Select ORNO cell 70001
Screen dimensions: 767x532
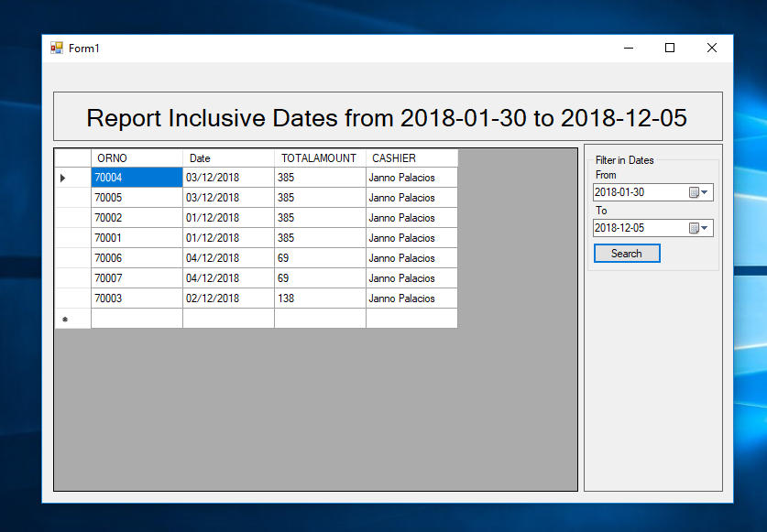click(x=137, y=238)
